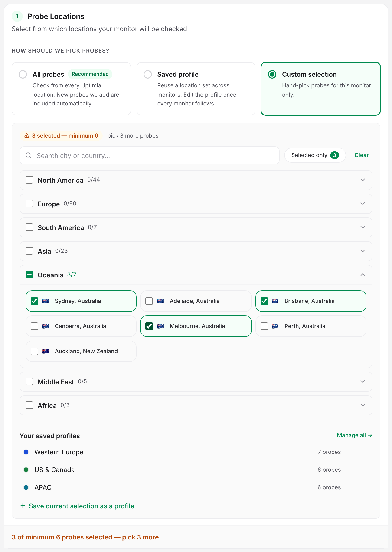392x552 pixels.
Task: Select the All probes radio option
Action: click(23, 74)
